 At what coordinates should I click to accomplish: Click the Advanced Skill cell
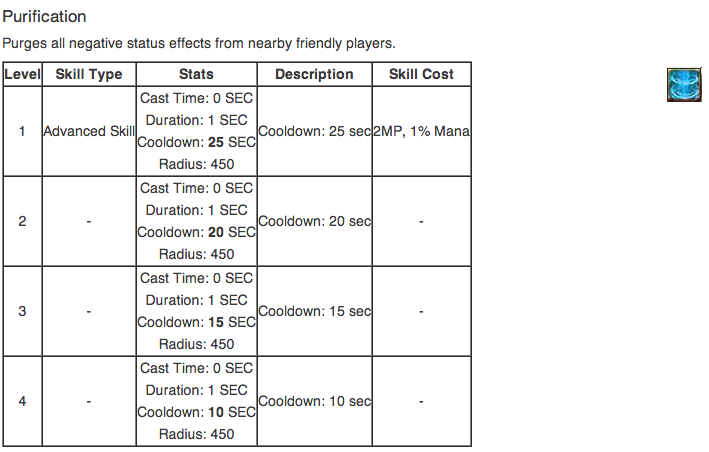[89, 131]
